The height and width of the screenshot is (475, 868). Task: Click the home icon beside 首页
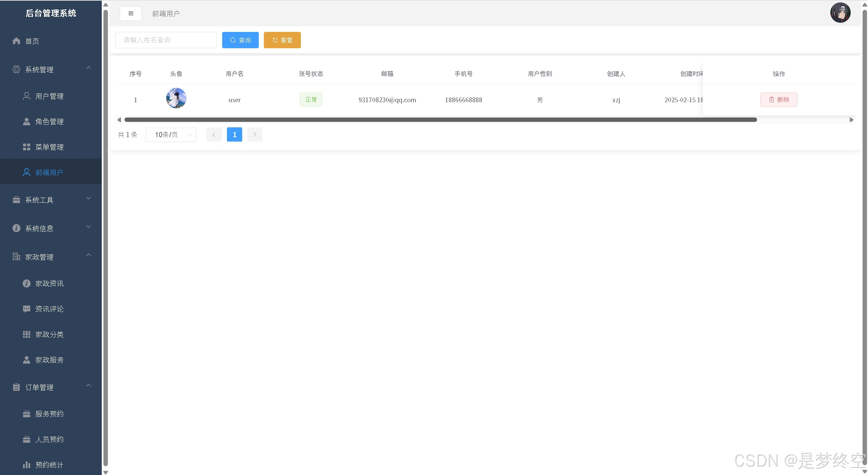point(16,41)
